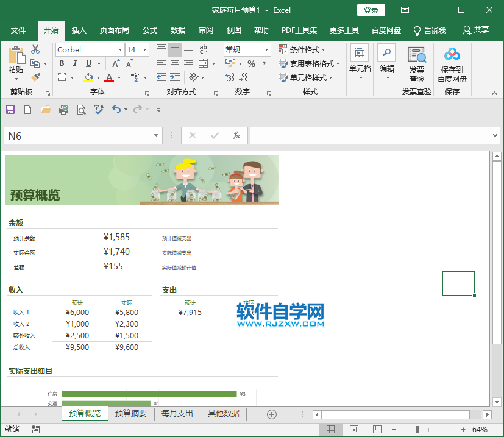504x437 pixels.
Task: Click the Save icon on the quick toolbar
Action: pos(10,109)
